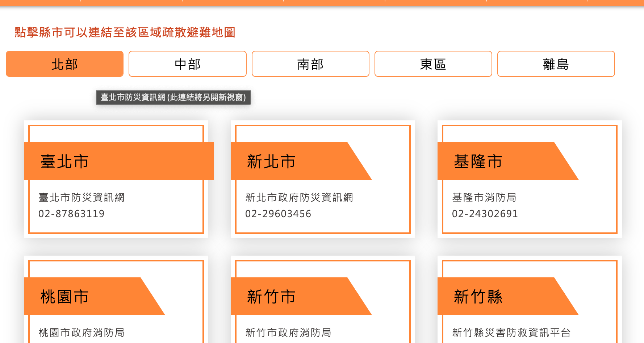Click phone number 02-24302691
The image size is (644, 343).
click(x=485, y=214)
